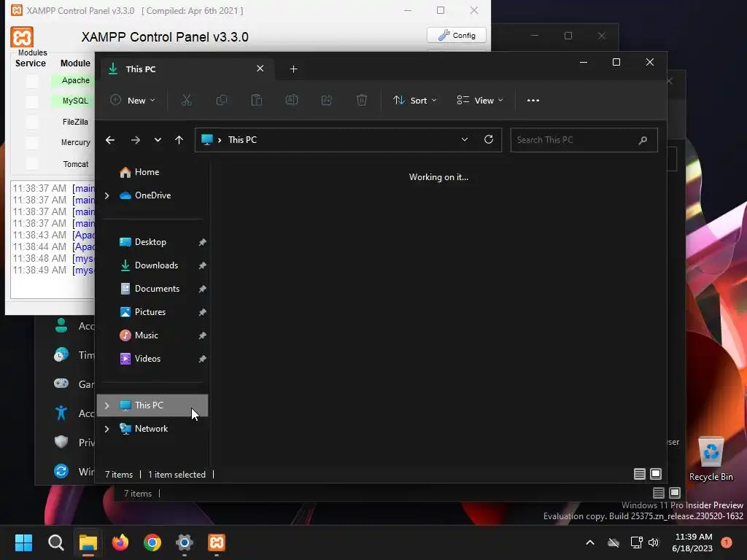This screenshot has height=560, width=747.
Task: Expand the address bar history dropdown
Action: click(465, 139)
